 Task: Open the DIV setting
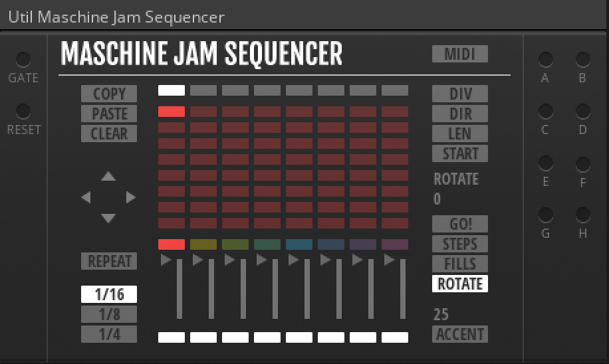pyautogui.click(x=460, y=94)
